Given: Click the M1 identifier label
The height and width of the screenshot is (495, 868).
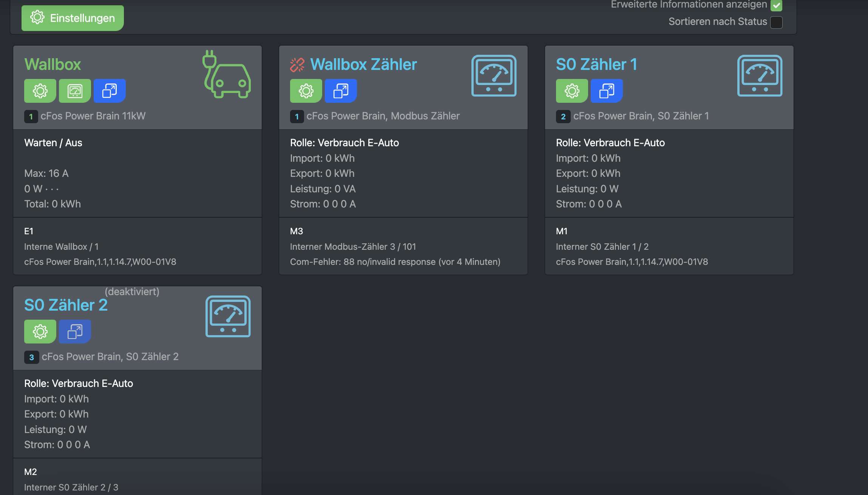Looking at the screenshot, I should pos(562,231).
